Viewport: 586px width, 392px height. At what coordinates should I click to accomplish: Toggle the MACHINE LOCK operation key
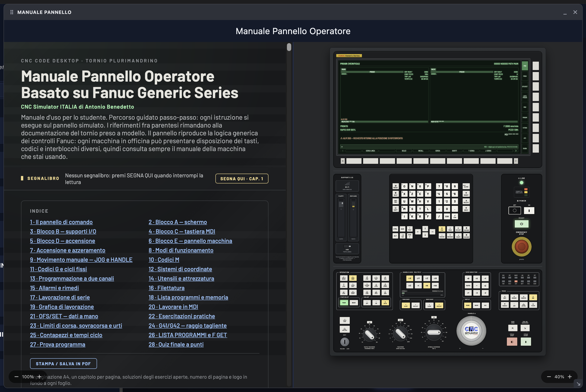click(367, 285)
